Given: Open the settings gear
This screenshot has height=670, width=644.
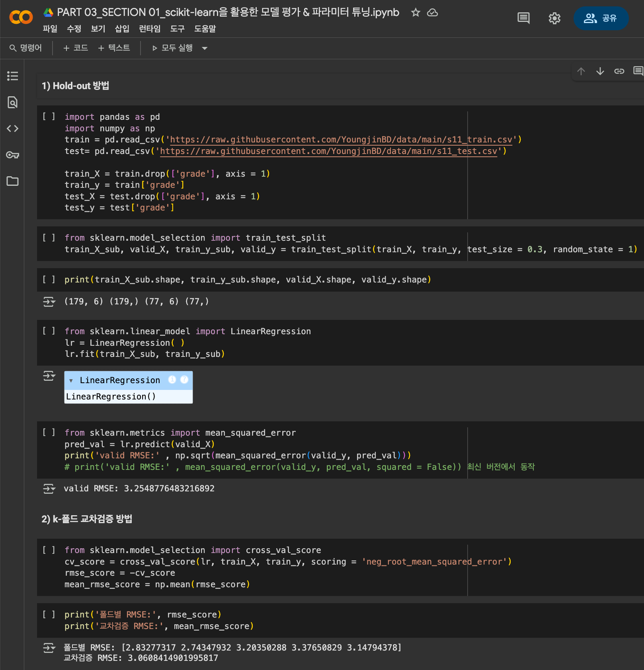Looking at the screenshot, I should tap(554, 18).
